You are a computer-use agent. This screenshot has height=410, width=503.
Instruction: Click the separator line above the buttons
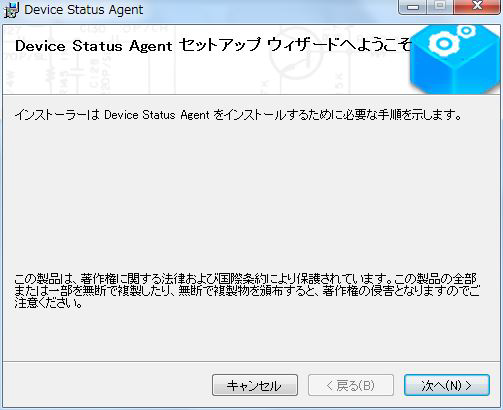[x=251, y=361]
